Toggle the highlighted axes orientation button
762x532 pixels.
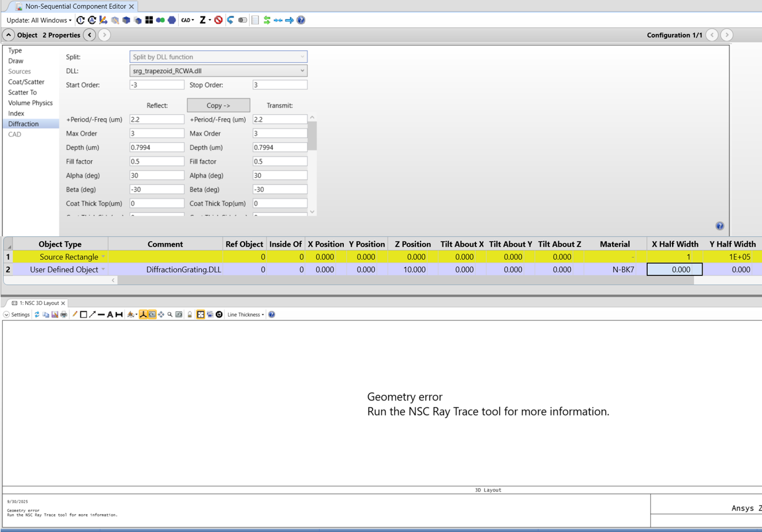tap(143, 315)
